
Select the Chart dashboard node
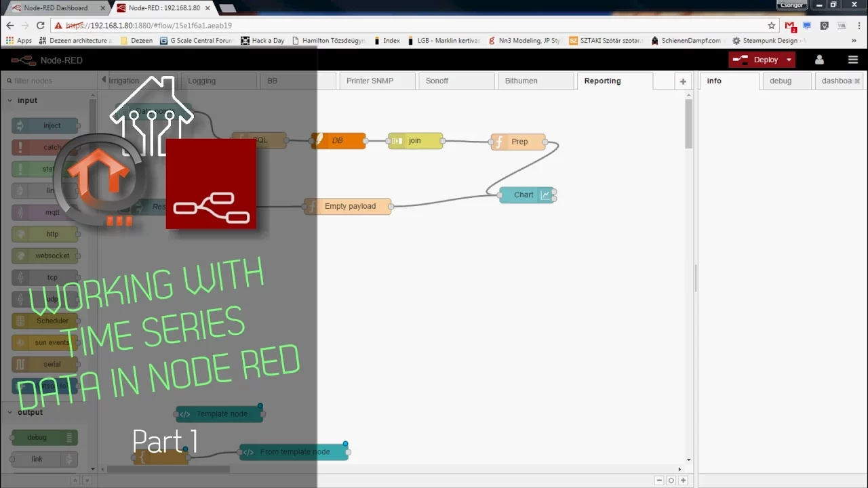pyautogui.click(x=527, y=195)
